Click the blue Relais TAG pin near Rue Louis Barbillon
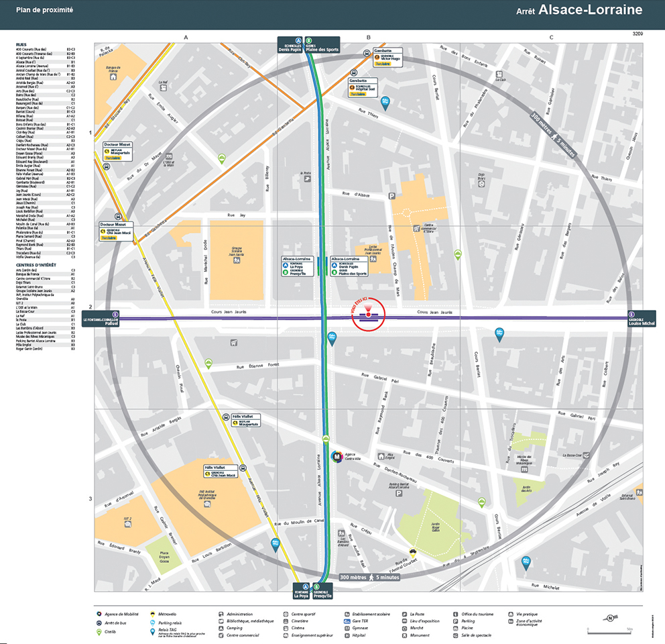The height and width of the screenshot is (644, 665). point(276,545)
